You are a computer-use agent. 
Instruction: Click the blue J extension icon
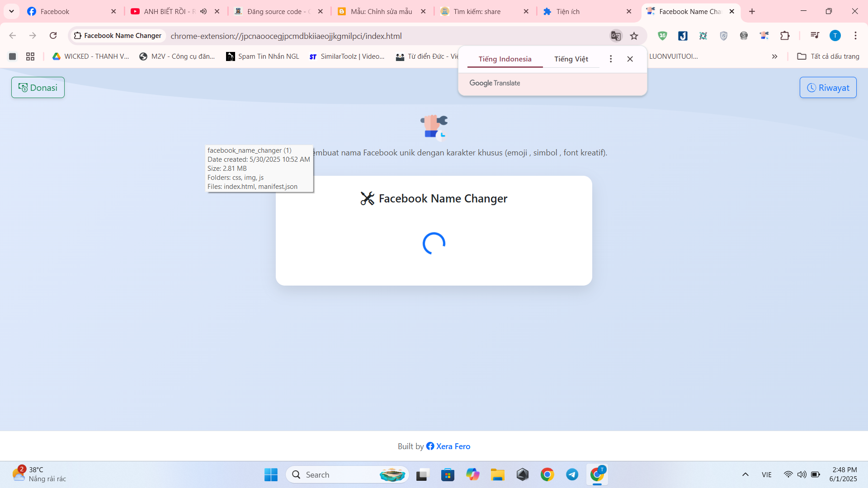[x=683, y=36]
